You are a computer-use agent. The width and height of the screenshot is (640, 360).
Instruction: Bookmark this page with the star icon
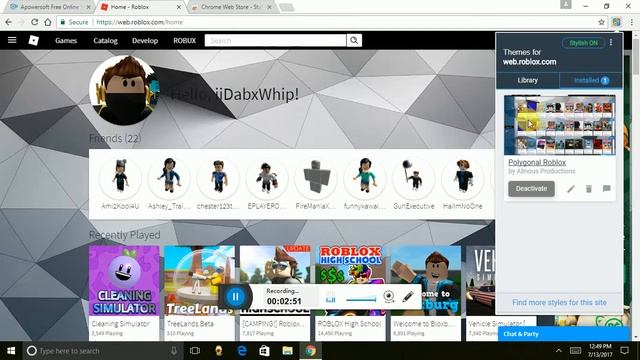601,22
